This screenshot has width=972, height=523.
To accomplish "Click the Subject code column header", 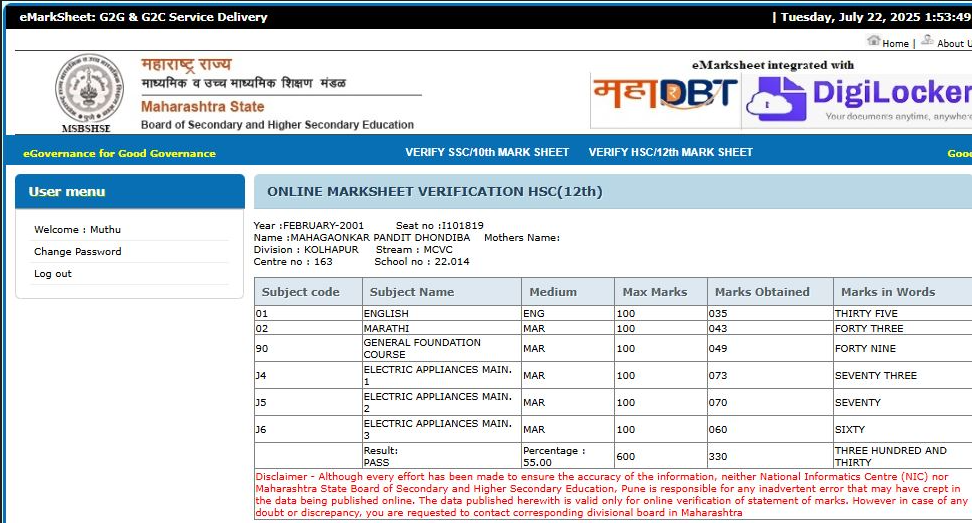I will tap(300, 292).
